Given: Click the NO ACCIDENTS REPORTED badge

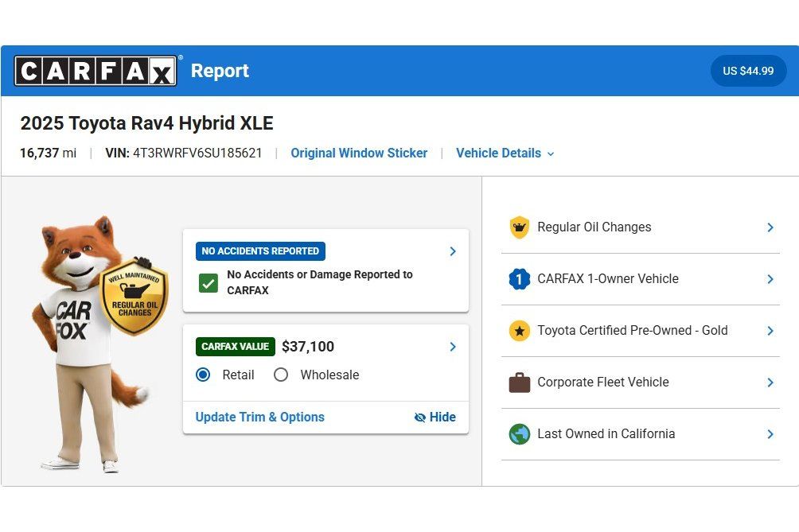Looking at the screenshot, I should pyautogui.click(x=260, y=251).
